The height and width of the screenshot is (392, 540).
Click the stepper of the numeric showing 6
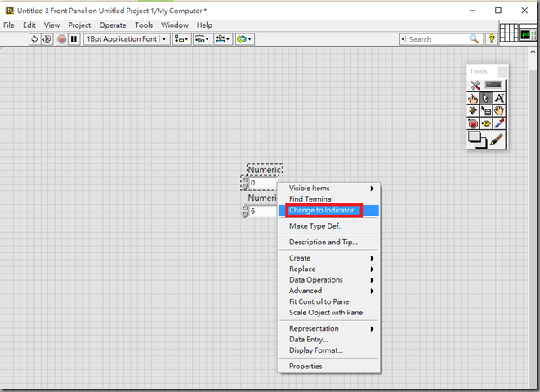(245, 211)
